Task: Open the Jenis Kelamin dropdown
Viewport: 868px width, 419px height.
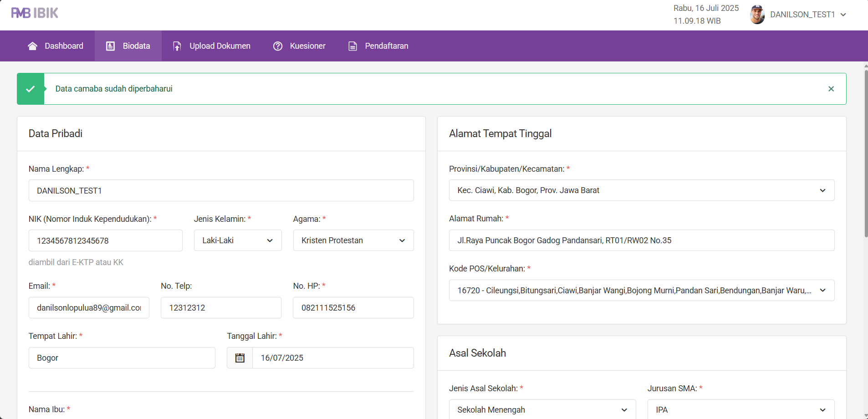Action: pyautogui.click(x=237, y=240)
